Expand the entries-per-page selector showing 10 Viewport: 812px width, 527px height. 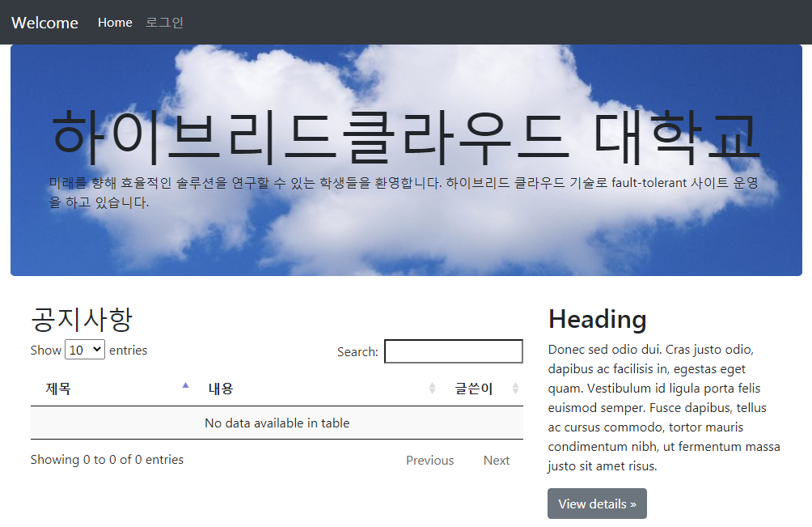point(84,350)
